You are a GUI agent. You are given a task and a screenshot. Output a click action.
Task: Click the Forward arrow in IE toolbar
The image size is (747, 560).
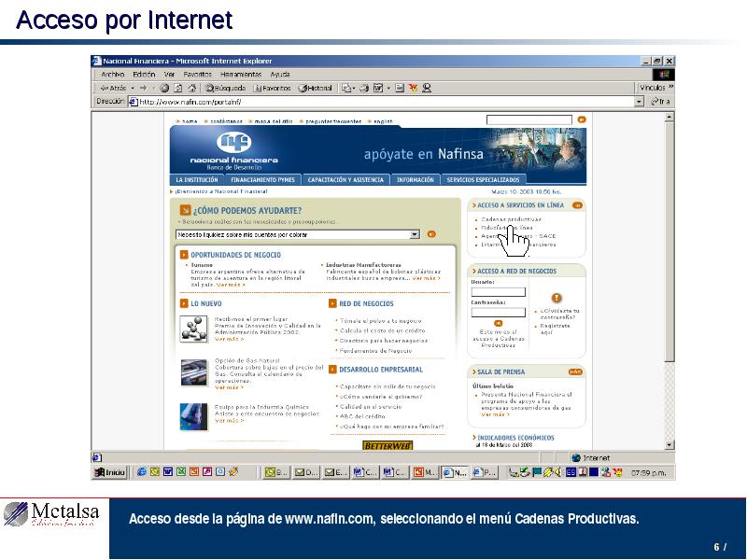[143, 88]
